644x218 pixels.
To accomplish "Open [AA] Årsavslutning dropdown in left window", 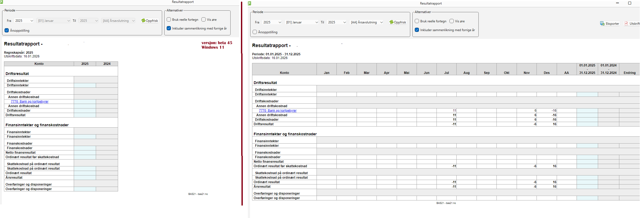I will pos(119,20).
